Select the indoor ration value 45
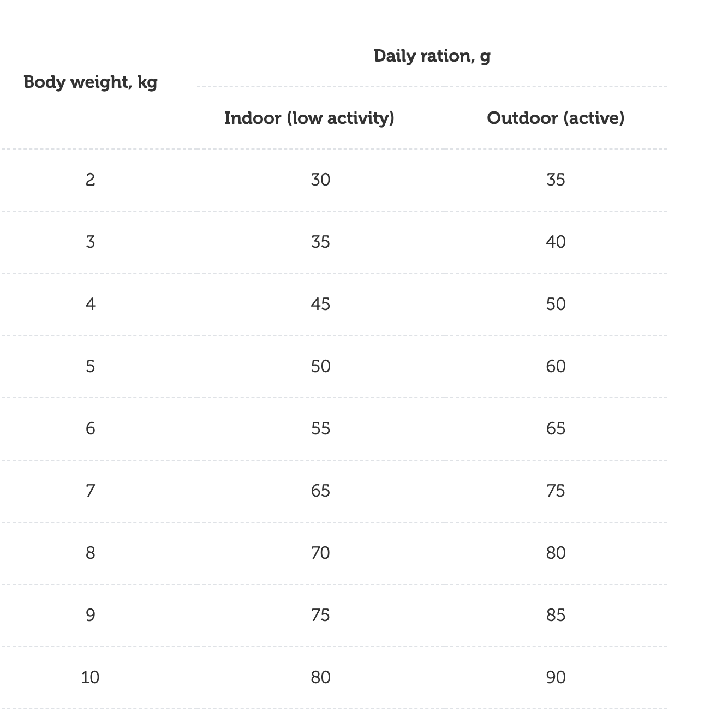 [320, 304]
